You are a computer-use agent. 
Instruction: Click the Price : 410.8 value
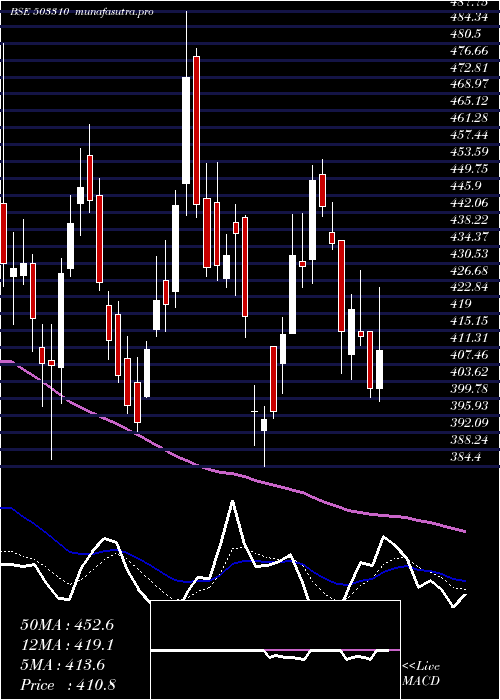point(68,685)
